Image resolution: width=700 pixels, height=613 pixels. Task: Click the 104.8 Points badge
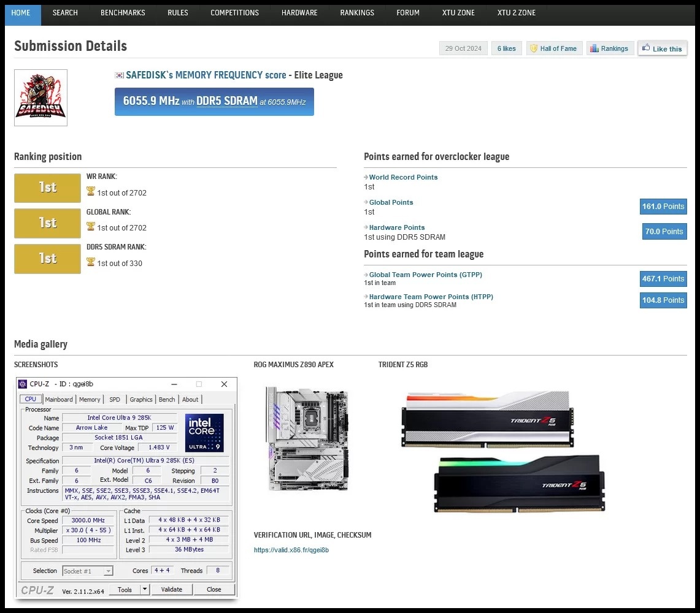point(663,300)
